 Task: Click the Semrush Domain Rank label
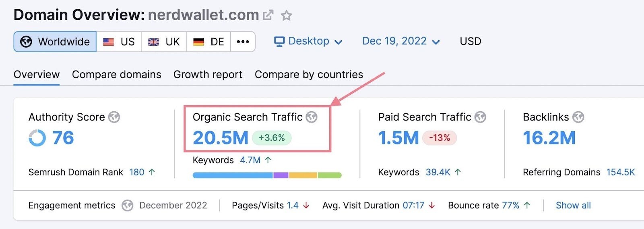pyautogui.click(x=76, y=172)
